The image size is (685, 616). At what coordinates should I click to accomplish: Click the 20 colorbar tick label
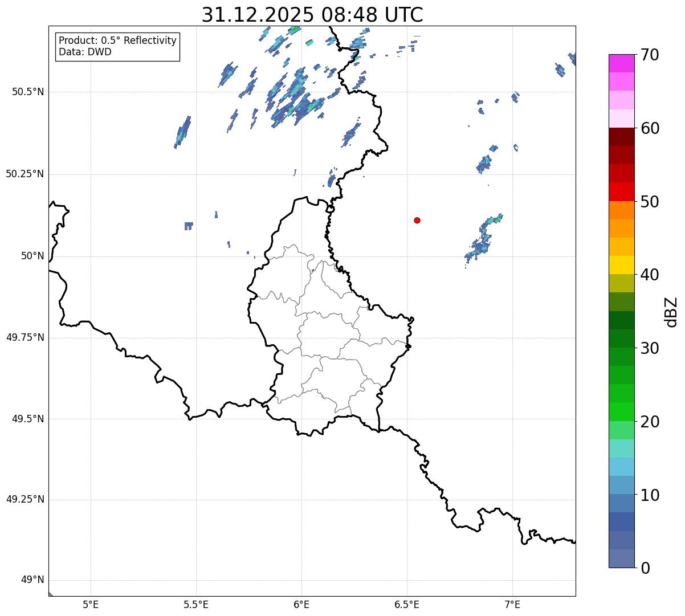point(650,422)
